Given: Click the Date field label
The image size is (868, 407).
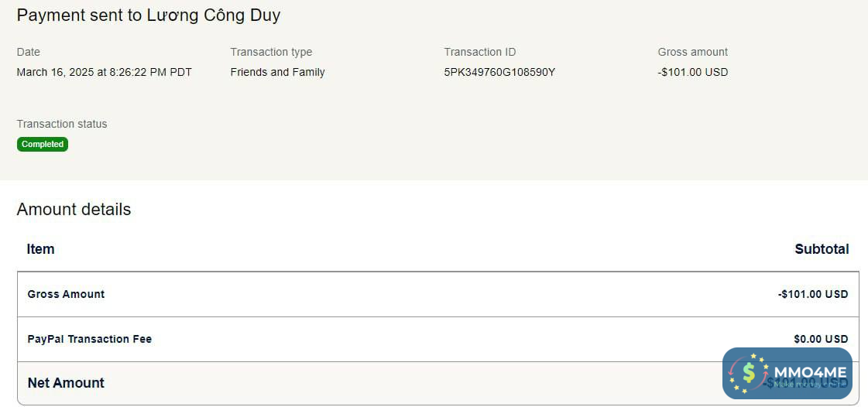Looking at the screenshot, I should click(29, 52).
